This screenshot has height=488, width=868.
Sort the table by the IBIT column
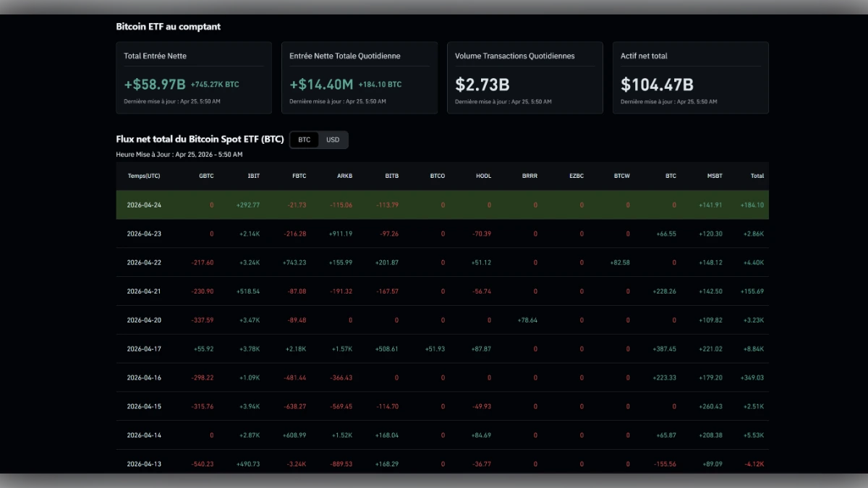pos(252,176)
